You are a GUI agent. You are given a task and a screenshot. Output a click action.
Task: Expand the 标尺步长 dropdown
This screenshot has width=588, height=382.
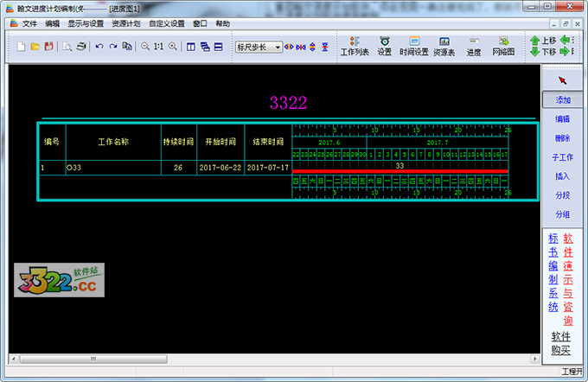pos(277,47)
